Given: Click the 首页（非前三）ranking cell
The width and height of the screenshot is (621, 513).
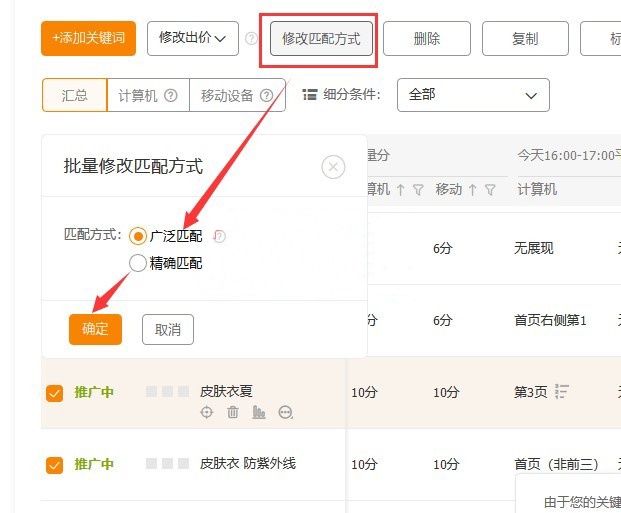Looking at the screenshot, I should click(x=556, y=464).
